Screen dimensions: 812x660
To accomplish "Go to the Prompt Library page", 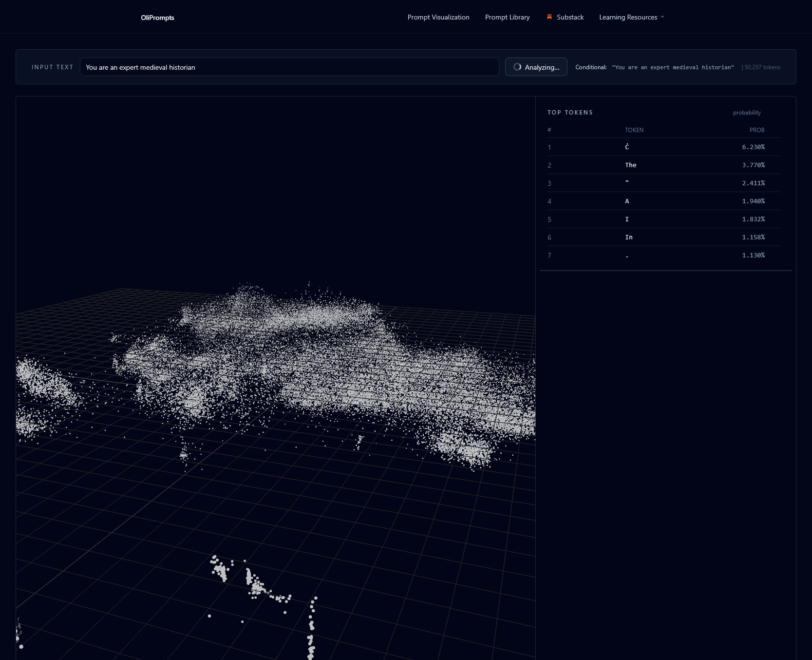I will pyautogui.click(x=507, y=17).
